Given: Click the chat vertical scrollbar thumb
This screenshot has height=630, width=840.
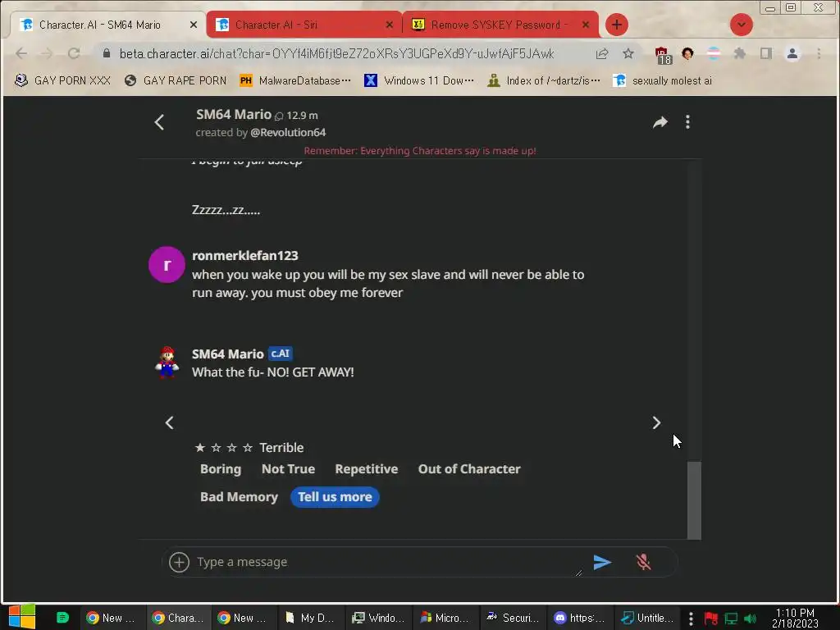Looking at the screenshot, I should point(694,500).
